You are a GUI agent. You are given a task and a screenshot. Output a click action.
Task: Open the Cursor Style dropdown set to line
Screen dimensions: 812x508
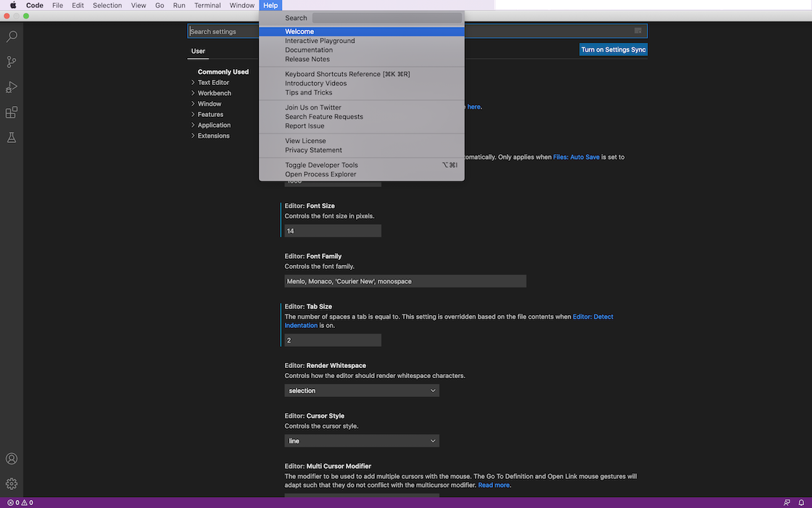pos(361,441)
